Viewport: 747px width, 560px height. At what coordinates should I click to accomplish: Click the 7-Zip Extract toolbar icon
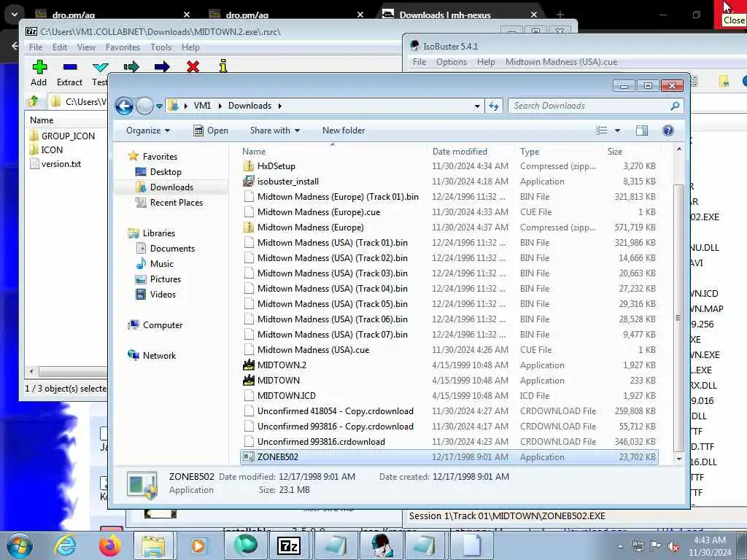69,66
